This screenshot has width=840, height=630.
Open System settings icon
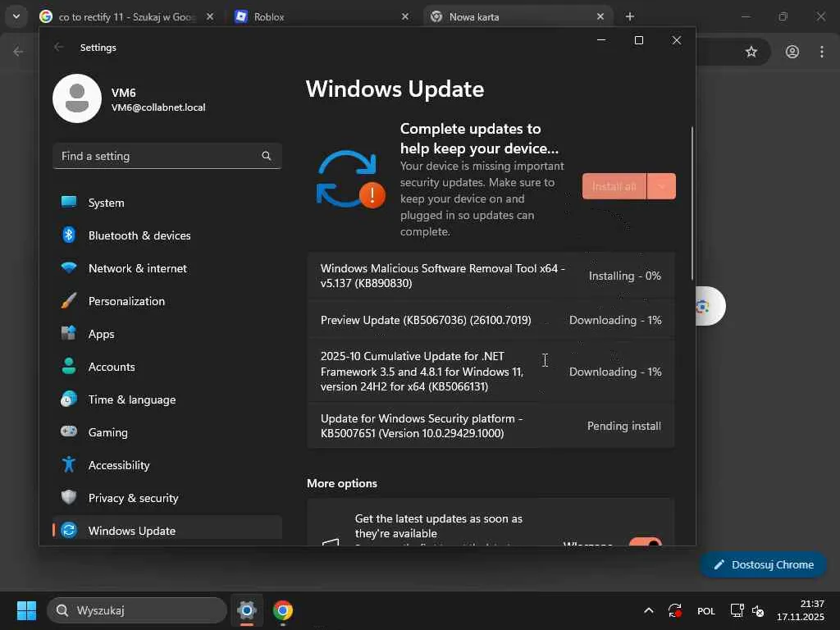(69, 202)
